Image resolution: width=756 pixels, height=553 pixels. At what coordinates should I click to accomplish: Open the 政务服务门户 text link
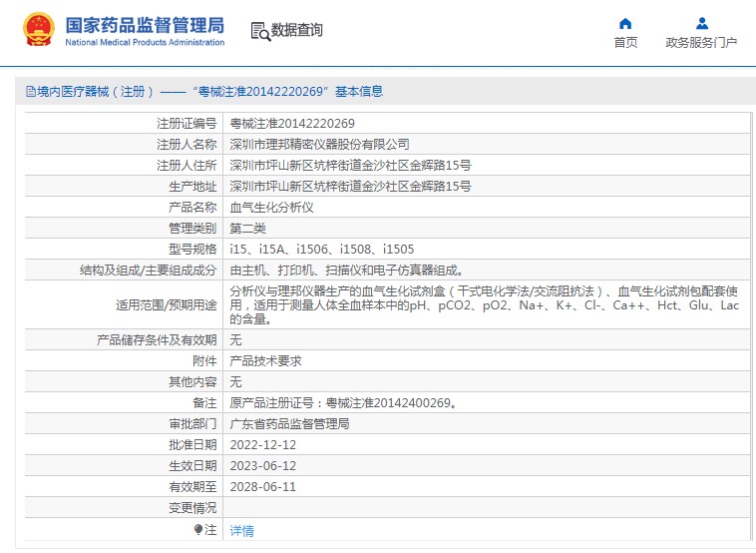click(701, 43)
